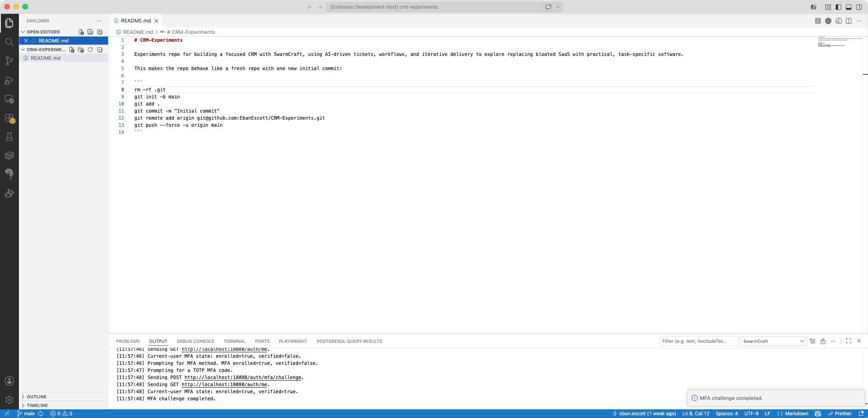
Task: Toggle the Primary Side Bar visibility
Action: click(838, 7)
